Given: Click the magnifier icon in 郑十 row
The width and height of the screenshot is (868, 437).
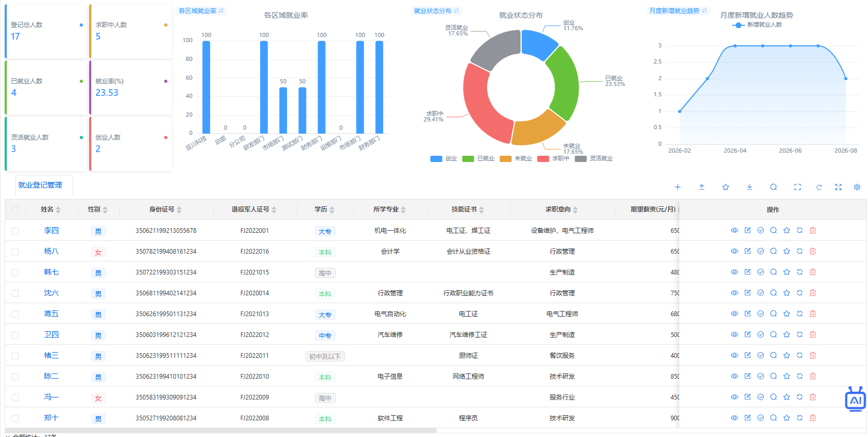Looking at the screenshot, I should click(x=774, y=418).
